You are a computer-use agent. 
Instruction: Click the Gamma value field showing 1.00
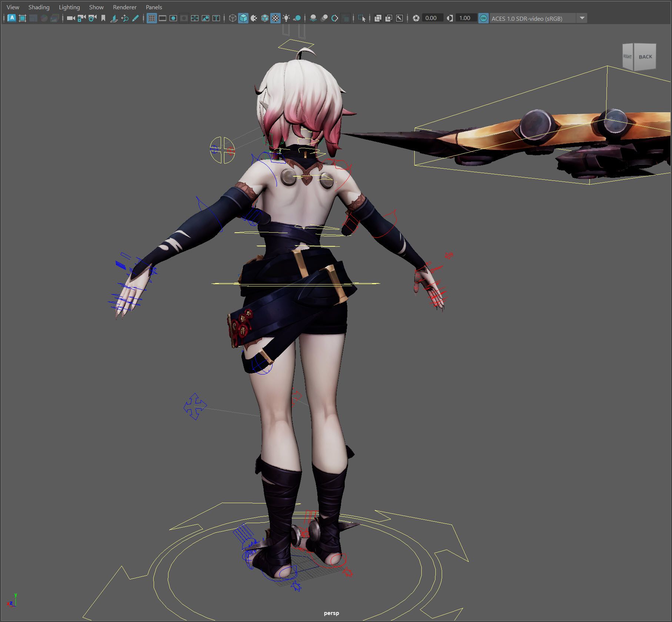[465, 18]
